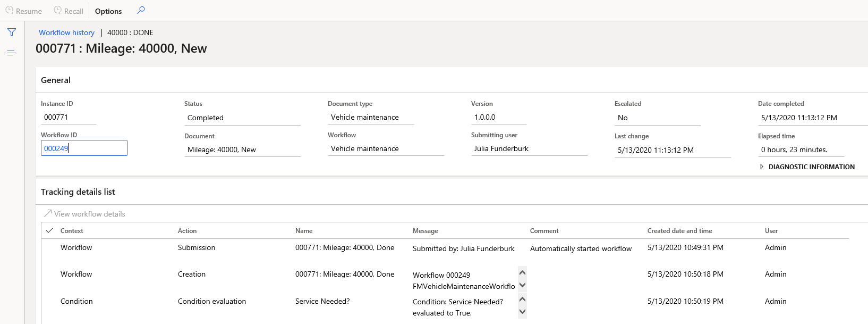Show the related information lines icon
The image size is (868, 324).
click(12, 53)
